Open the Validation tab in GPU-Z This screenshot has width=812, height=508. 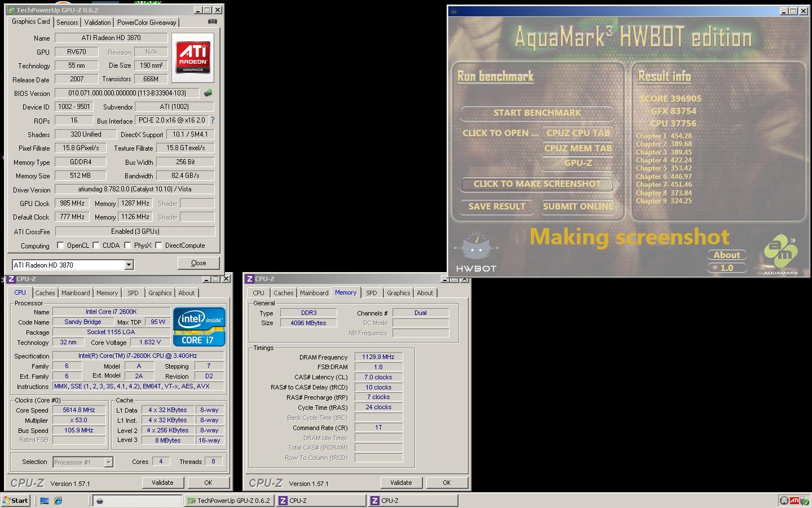click(x=98, y=23)
